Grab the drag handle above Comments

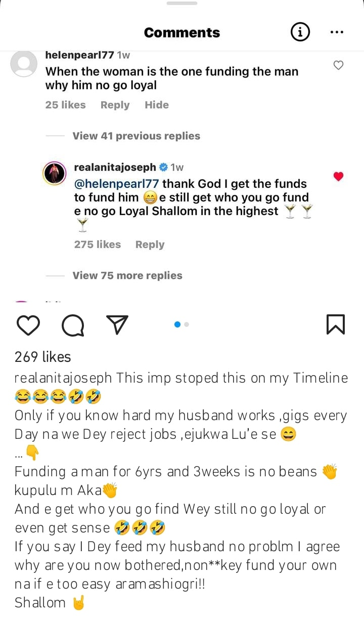pos(181,4)
